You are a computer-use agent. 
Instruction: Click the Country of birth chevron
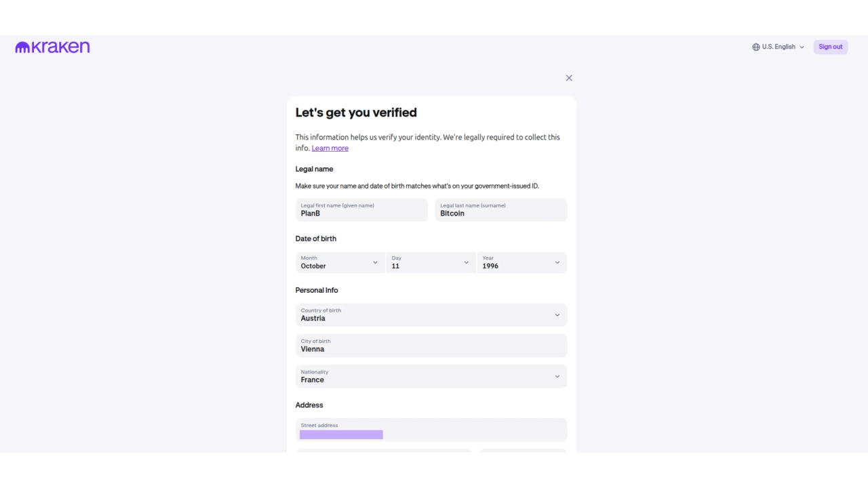tap(557, 314)
